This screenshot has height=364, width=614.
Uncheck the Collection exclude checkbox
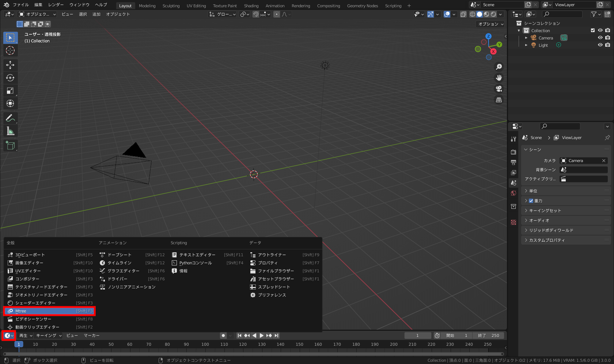click(x=593, y=30)
